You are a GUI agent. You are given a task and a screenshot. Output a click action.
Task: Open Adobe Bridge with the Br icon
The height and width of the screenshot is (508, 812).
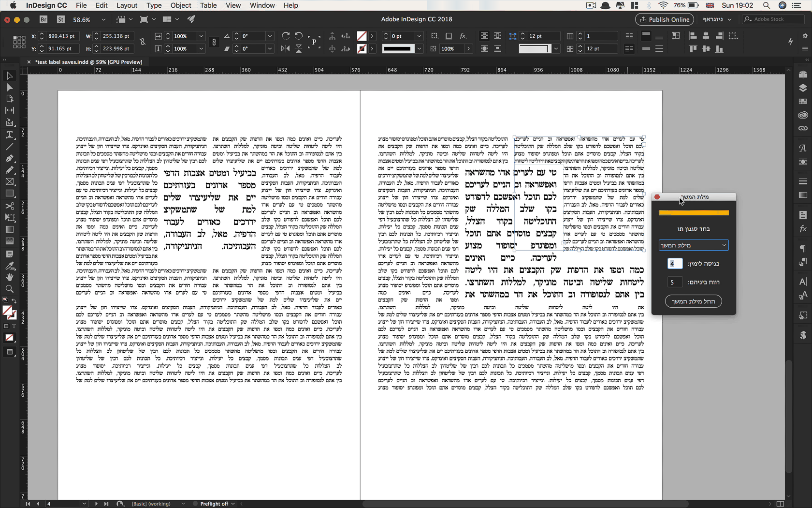(43, 19)
